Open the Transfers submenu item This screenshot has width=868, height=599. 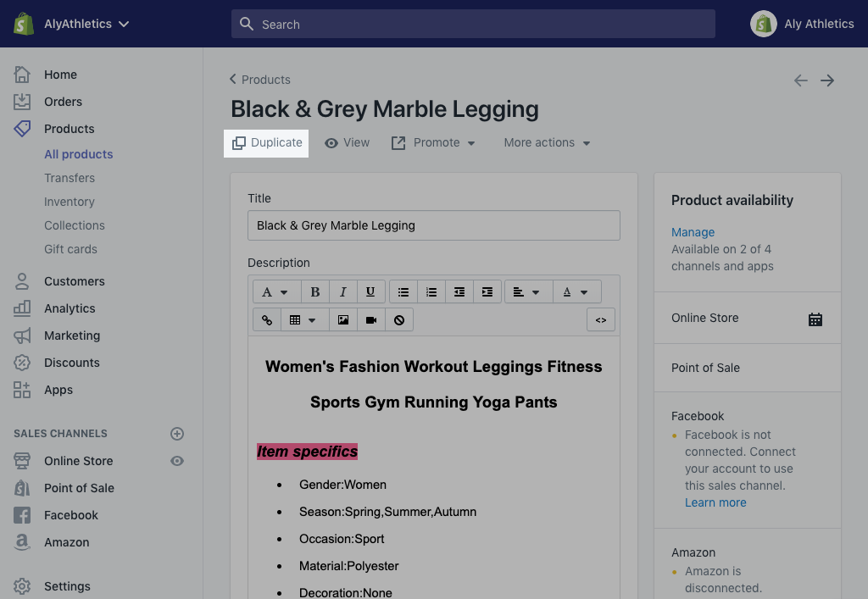click(x=70, y=178)
